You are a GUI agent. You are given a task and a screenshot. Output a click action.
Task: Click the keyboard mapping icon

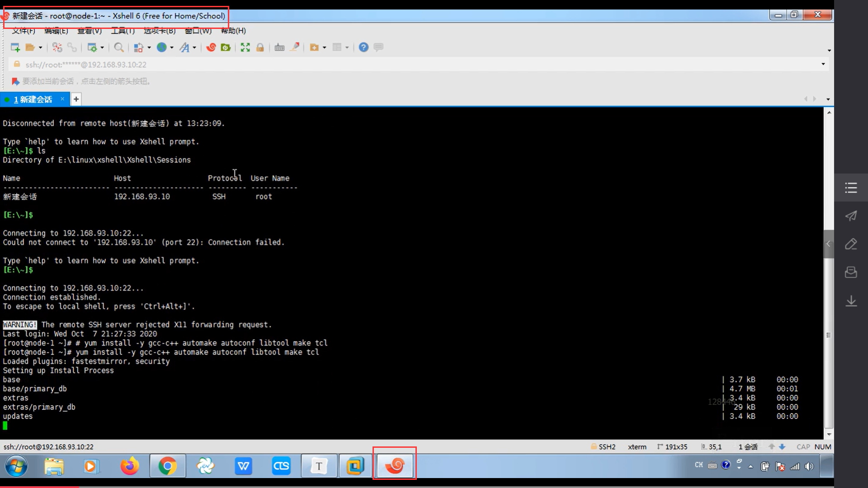pyautogui.click(x=279, y=47)
